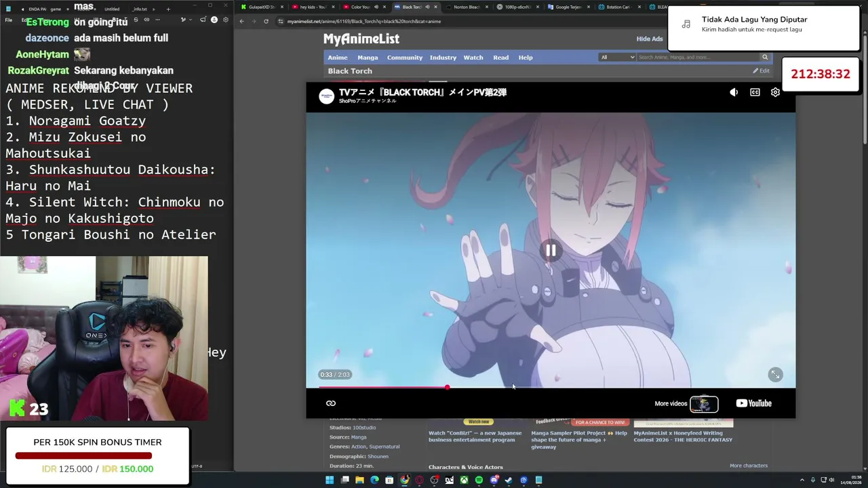Open the Xbox app from the taskbar
The width and height of the screenshot is (868, 488).
464,481
